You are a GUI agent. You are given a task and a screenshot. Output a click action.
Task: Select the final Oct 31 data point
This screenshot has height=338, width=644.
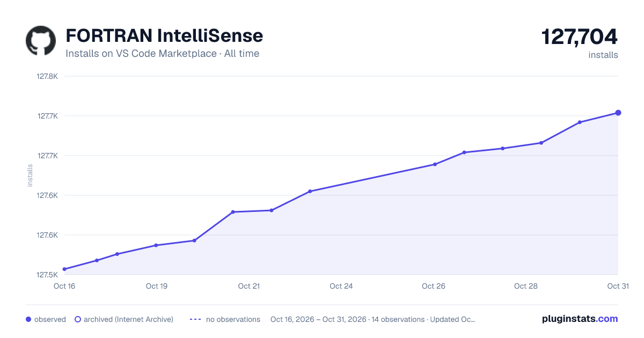tap(618, 113)
